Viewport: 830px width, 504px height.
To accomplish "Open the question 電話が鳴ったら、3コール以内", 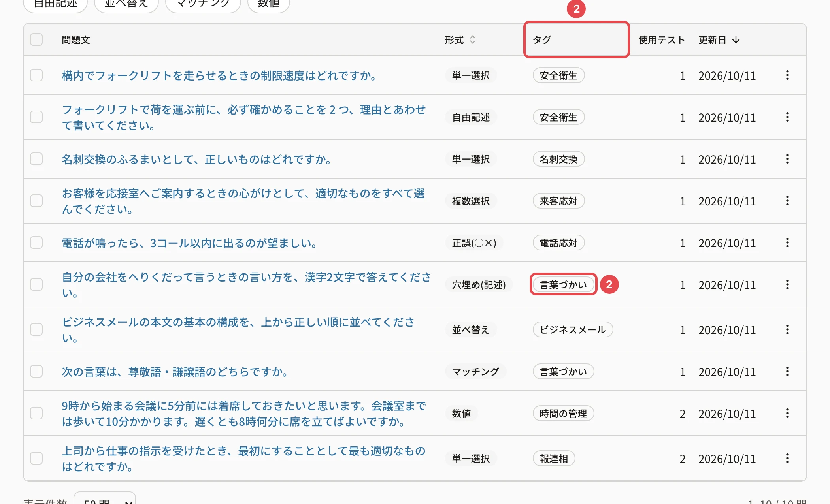I will (190, 243).
